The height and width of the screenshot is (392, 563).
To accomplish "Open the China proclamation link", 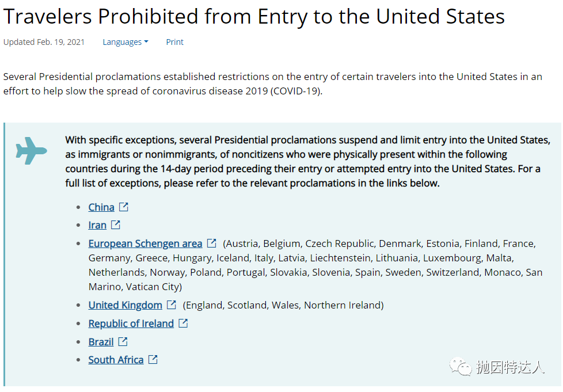I will pos(101,207).
